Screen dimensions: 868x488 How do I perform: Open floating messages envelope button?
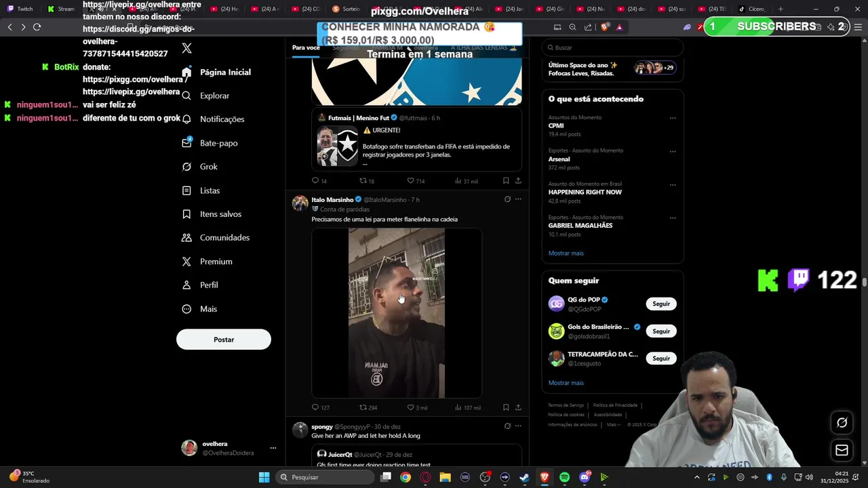point(842,450)
